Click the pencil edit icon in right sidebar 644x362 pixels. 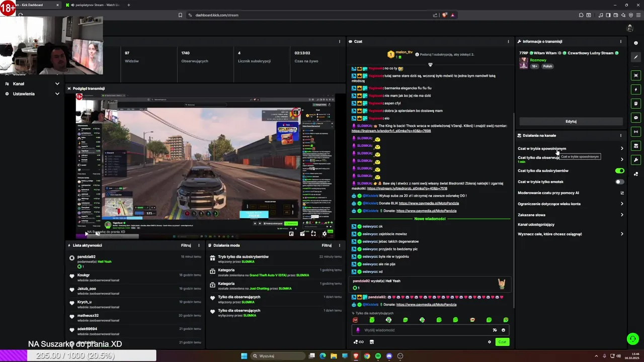tap(636, 57)
